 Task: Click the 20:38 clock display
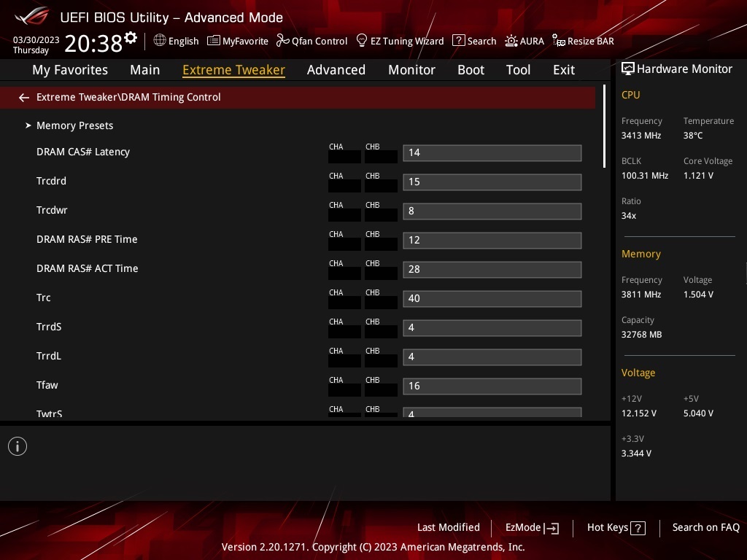[93, 43]
